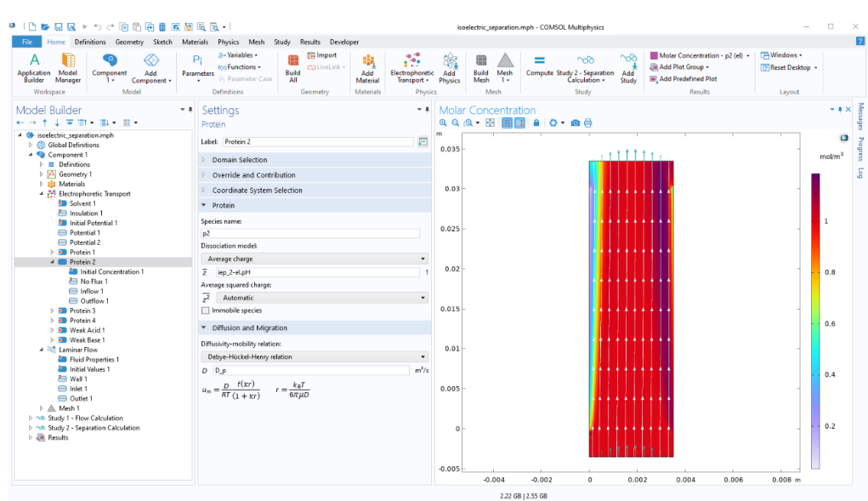The width and height of the screenshot is (868, 501).
Task: Click Add Predefined Plot button
Action: (684, 79)
